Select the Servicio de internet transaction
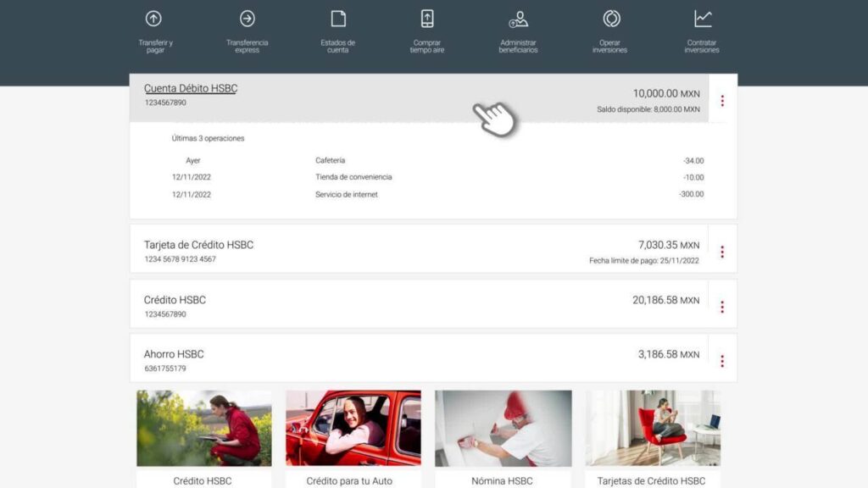868x488 pixels. pyautogui.click(x=347, y=194)
